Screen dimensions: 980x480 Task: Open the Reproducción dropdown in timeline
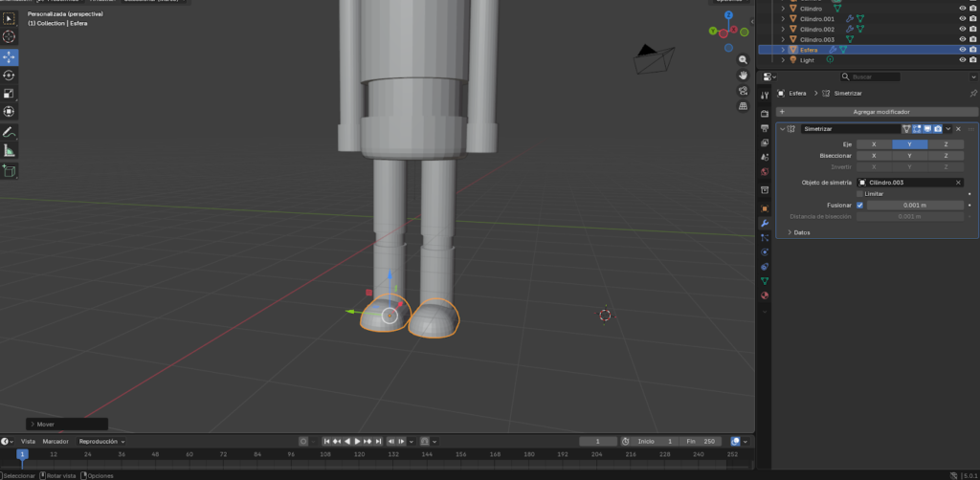coord(101,442)
